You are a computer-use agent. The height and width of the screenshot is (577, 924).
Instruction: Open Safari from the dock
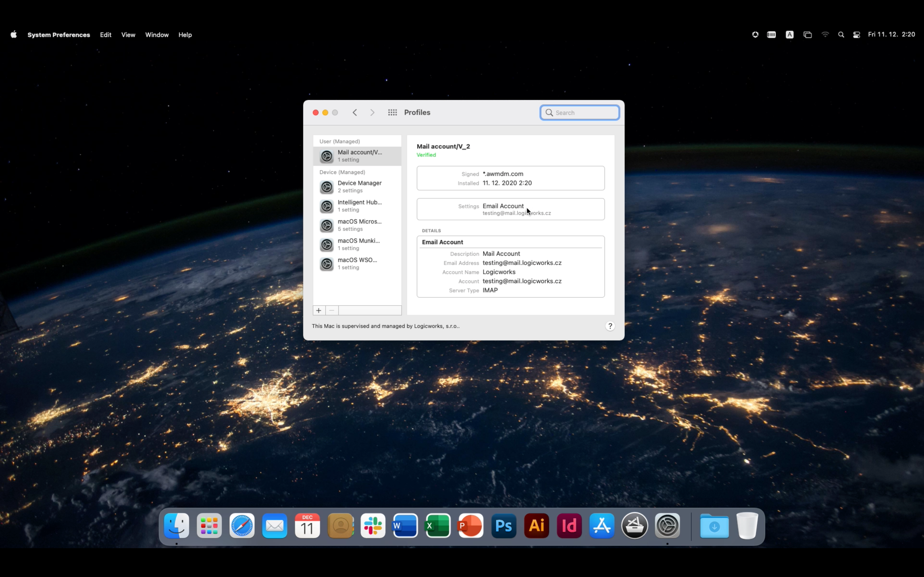(x=242, y=526)
